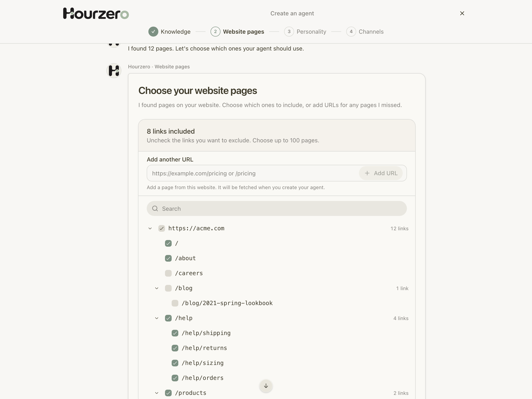This screenshot has height=399, width=532.
Task: Click the 'Hourzero · Website pages' label
Action: coord(159,67)
